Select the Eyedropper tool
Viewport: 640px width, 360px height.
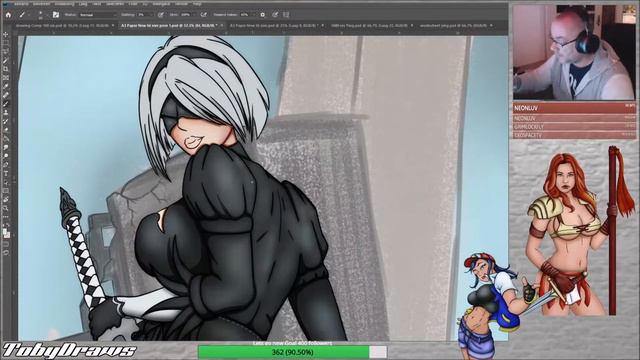click(x=6, y=86)
